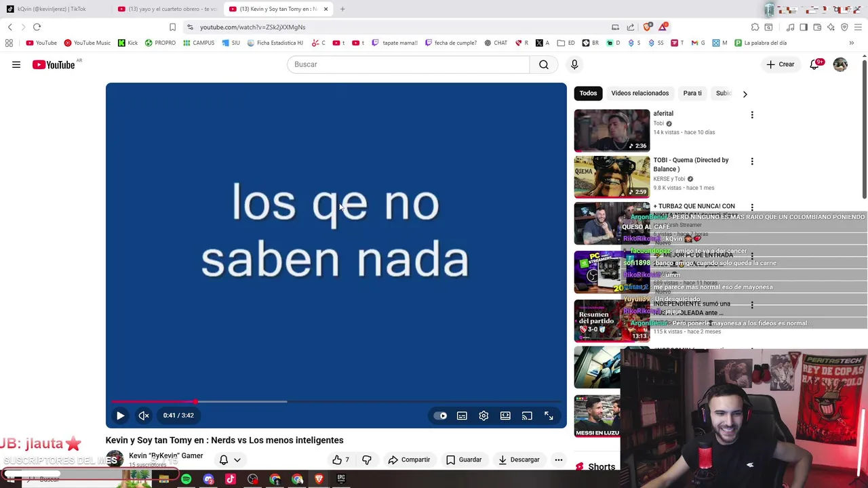Show more filter chips with the right arrow
Viewport: 868px width, 488px height.
[745, 94]
